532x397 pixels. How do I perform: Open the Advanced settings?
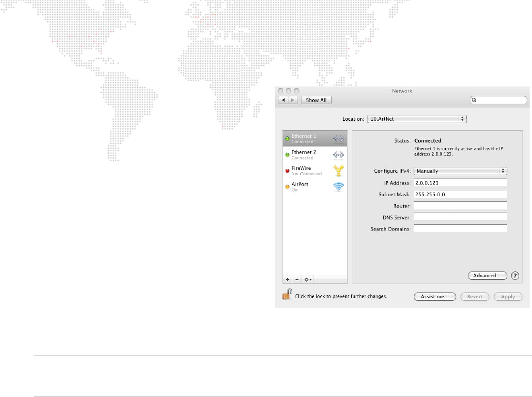487,276
